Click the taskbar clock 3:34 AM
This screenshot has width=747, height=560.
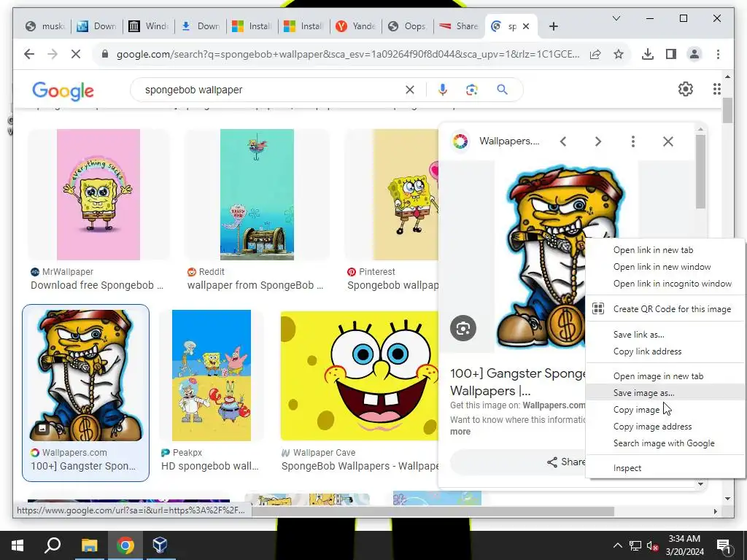tap(684, 545)
